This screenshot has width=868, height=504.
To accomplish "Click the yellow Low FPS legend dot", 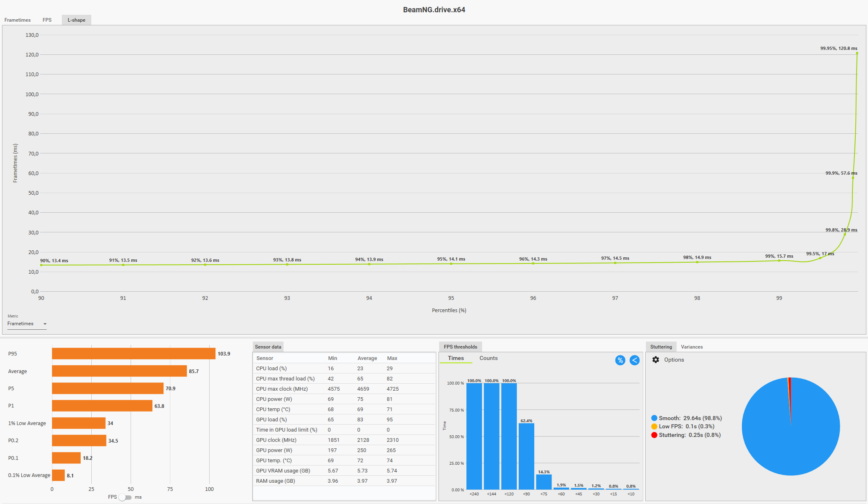I will coord(654,426).
